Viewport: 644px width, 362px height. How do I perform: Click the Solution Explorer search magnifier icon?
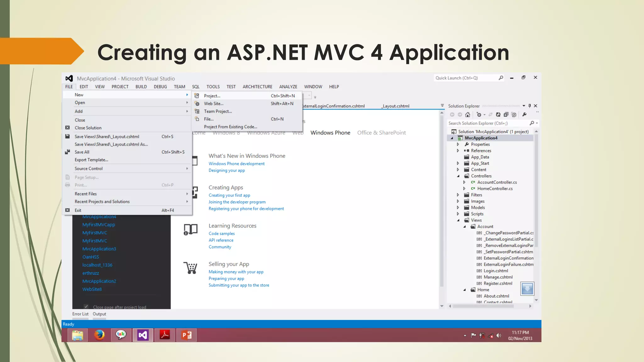pos(532,123)
